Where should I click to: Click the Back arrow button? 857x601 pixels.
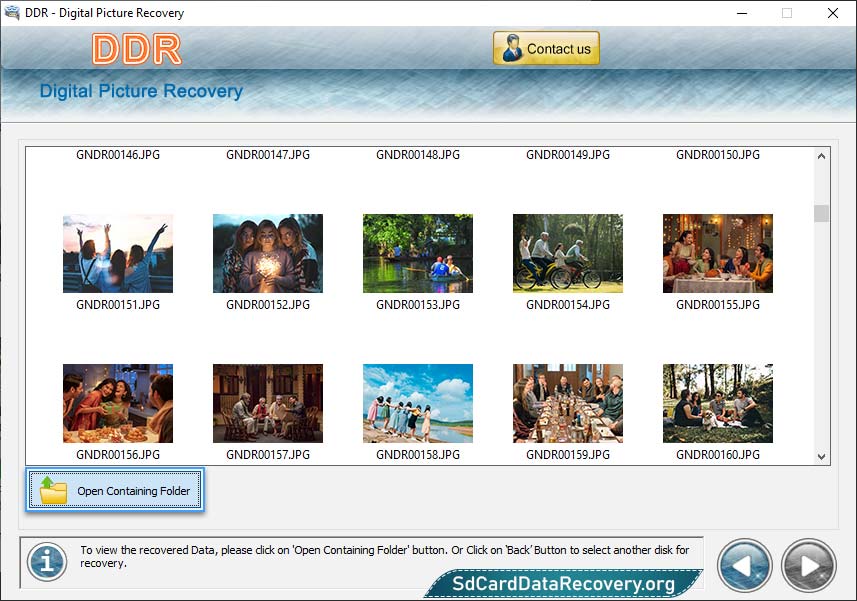(x=744, y=565)
